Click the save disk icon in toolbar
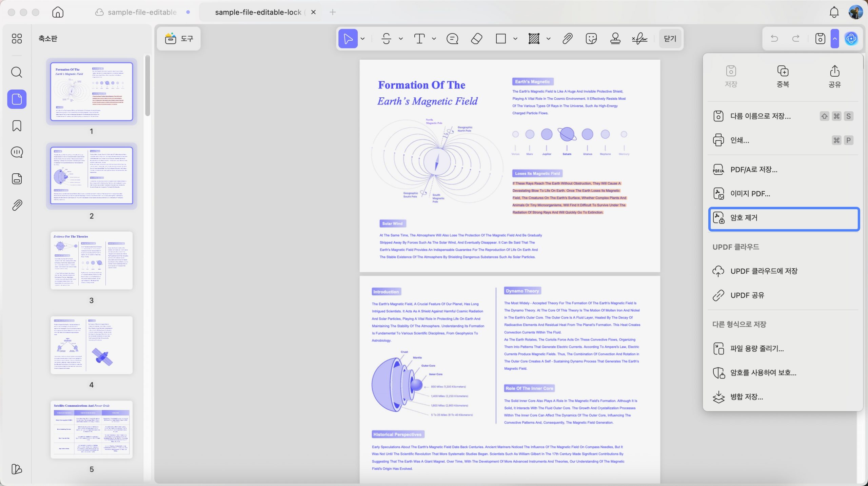Image resolution: width=868 pixels, height=486 pixels. coord(820,38)
